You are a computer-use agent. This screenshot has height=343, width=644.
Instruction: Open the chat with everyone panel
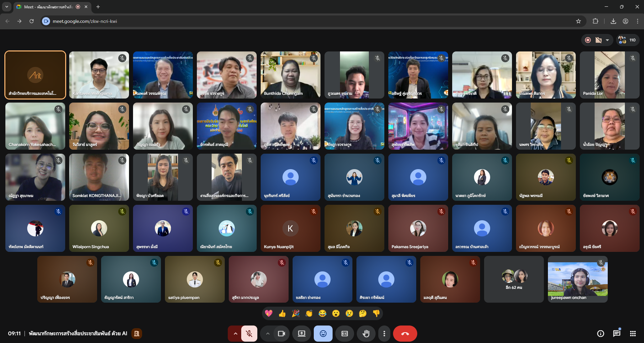click(616, 334)
